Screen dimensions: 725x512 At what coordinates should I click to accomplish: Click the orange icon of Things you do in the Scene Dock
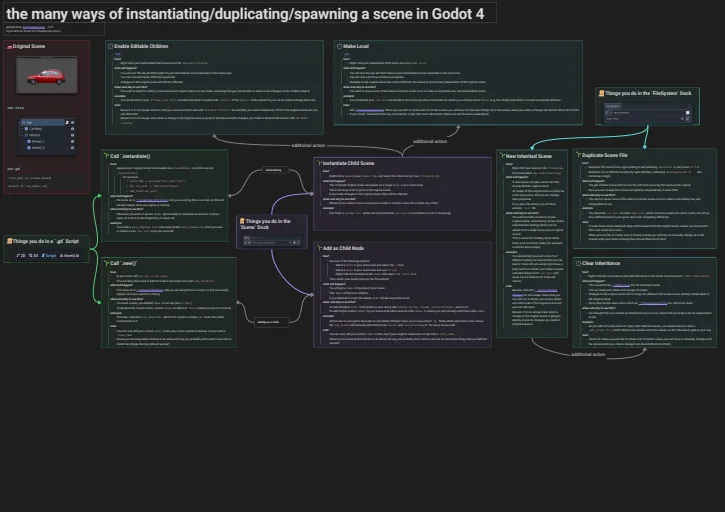[242, 221]
